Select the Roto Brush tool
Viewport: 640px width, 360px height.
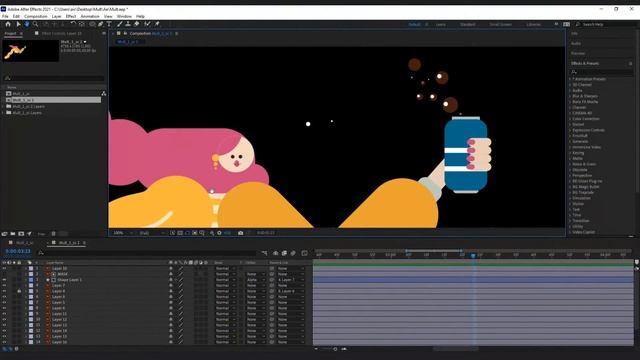[x=147, y=24]
